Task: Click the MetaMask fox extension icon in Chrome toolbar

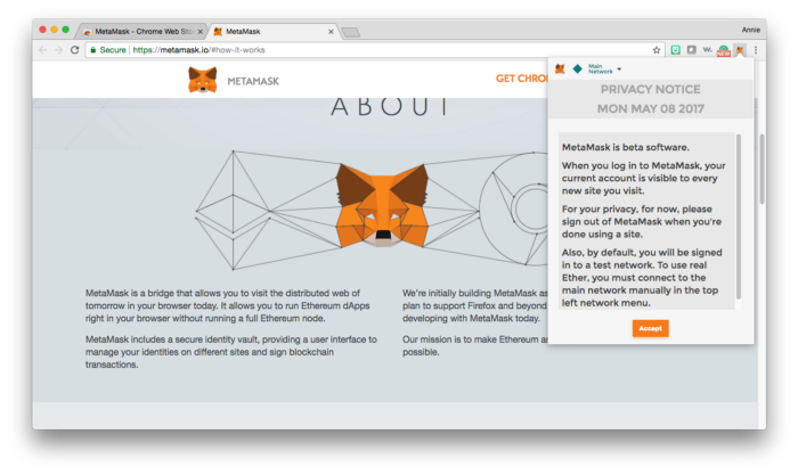Action: 739,50
